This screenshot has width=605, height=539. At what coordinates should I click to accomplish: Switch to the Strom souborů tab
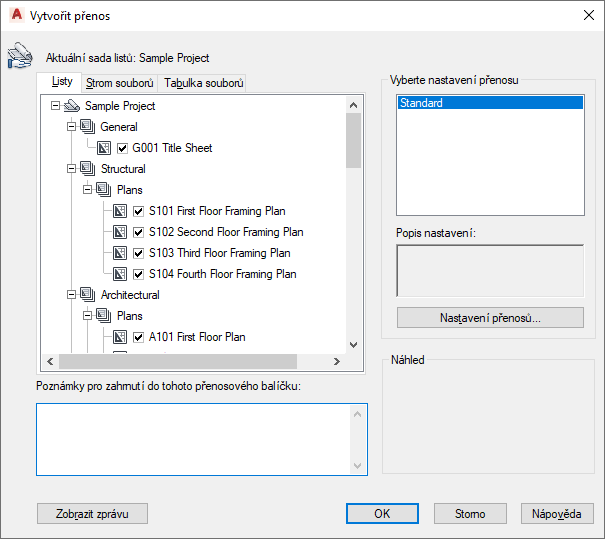120,83
